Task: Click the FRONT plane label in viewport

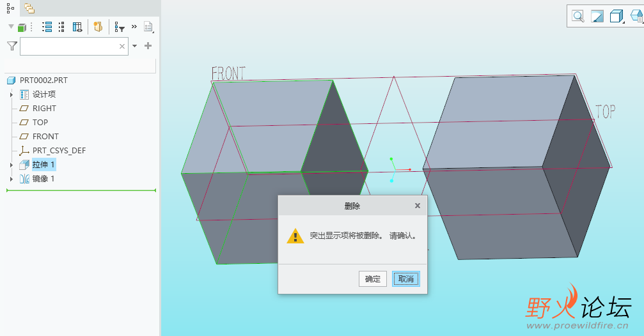Action: [228, 73]
